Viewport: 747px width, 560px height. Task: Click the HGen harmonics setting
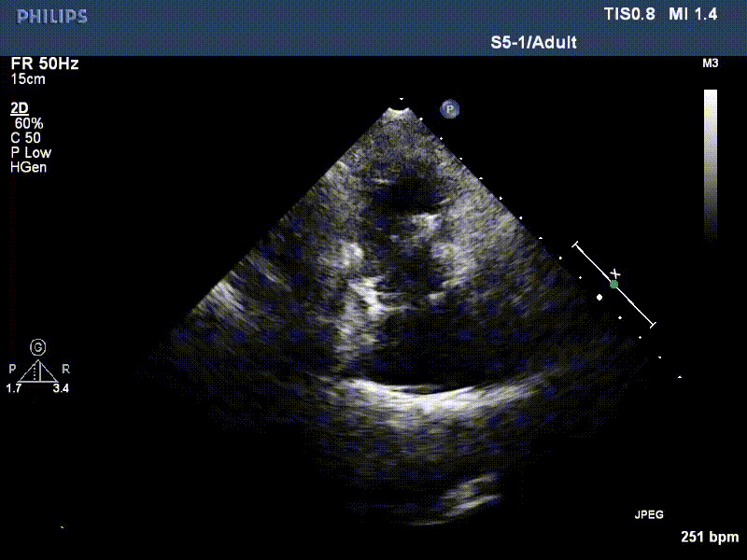(x=29, y=168)
